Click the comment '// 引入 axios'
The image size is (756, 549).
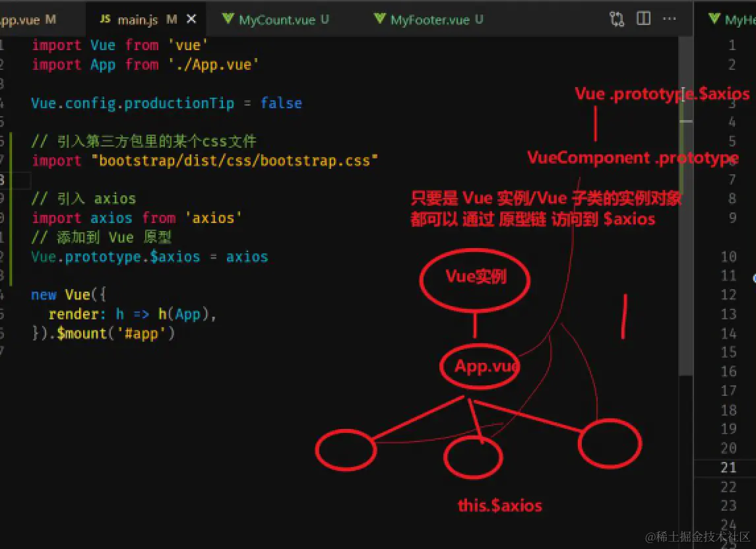pos(83,199)
